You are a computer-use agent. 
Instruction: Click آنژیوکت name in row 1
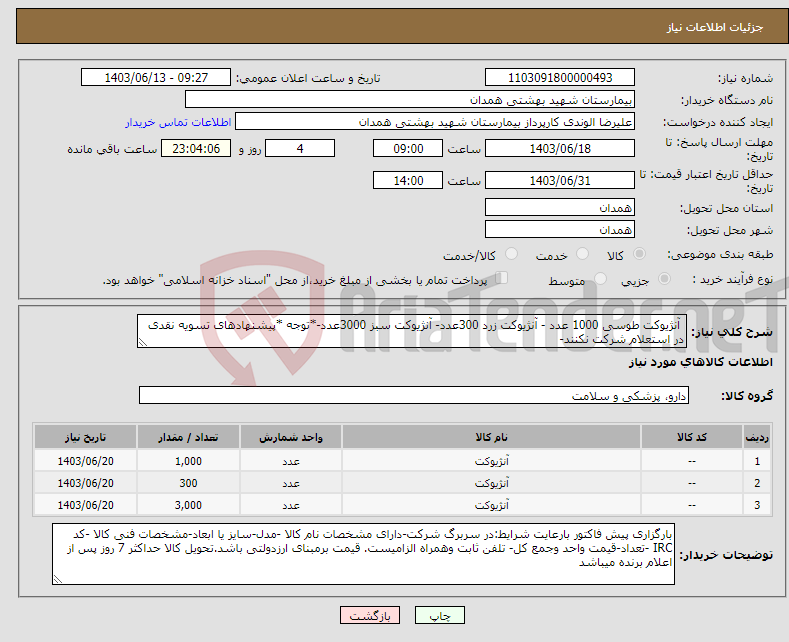tap(491, 461)
